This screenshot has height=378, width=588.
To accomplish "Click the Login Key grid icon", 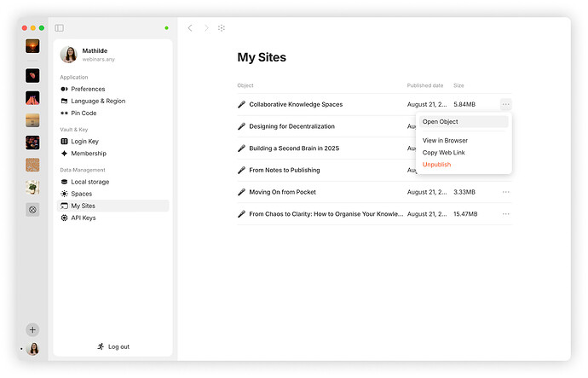I will 64,141.
